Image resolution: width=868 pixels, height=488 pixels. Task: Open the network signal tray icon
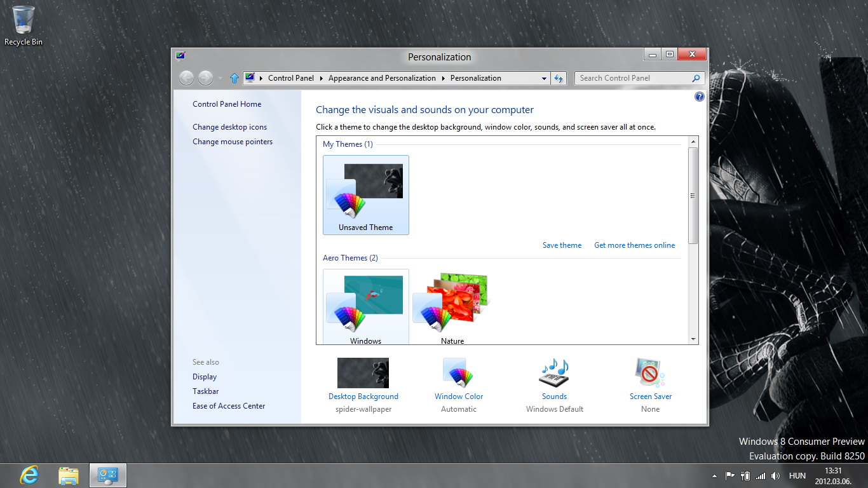tap(760, 475)
